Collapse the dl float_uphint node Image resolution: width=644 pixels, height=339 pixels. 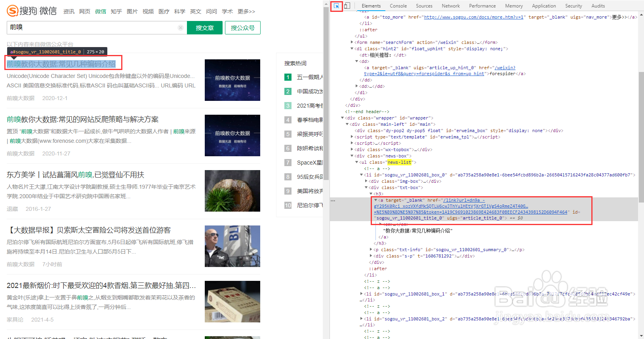pos(352,49)
